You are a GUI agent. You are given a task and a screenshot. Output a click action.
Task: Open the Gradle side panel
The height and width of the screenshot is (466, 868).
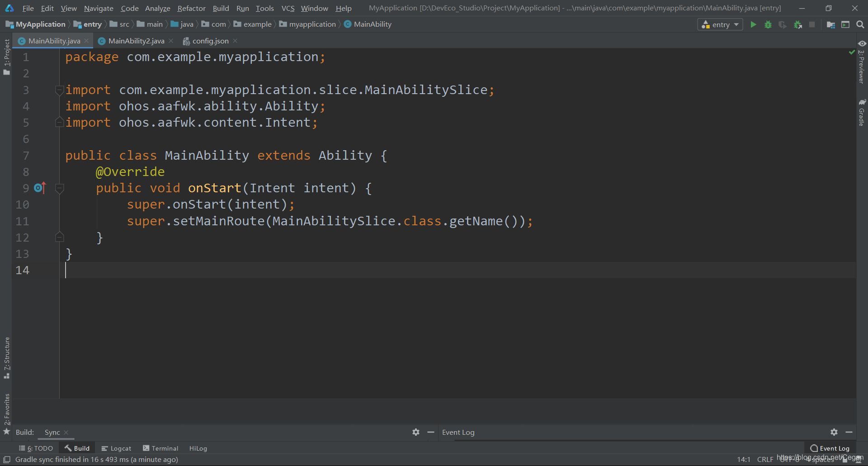[x=862, y=112]
